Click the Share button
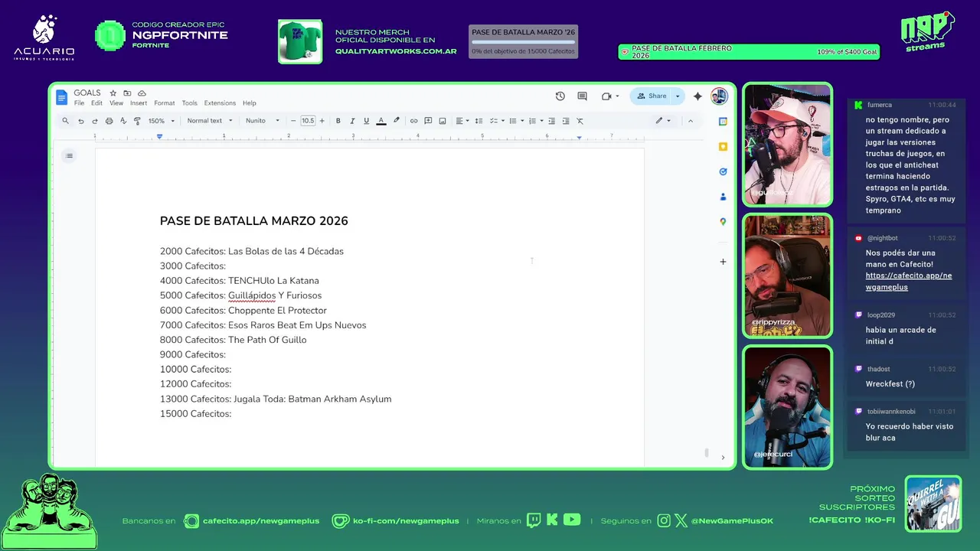Viewport: 980px width, 551px height. [652, 96]
